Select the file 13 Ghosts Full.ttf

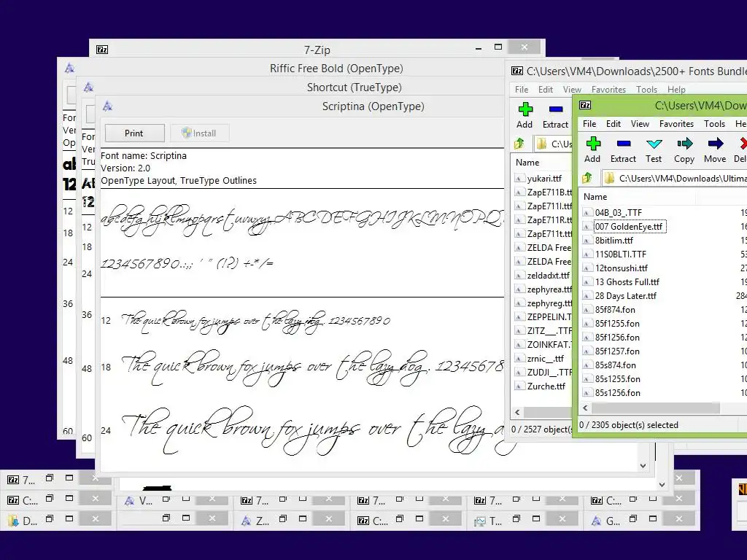pyautogui.click(x=627, y=282)
